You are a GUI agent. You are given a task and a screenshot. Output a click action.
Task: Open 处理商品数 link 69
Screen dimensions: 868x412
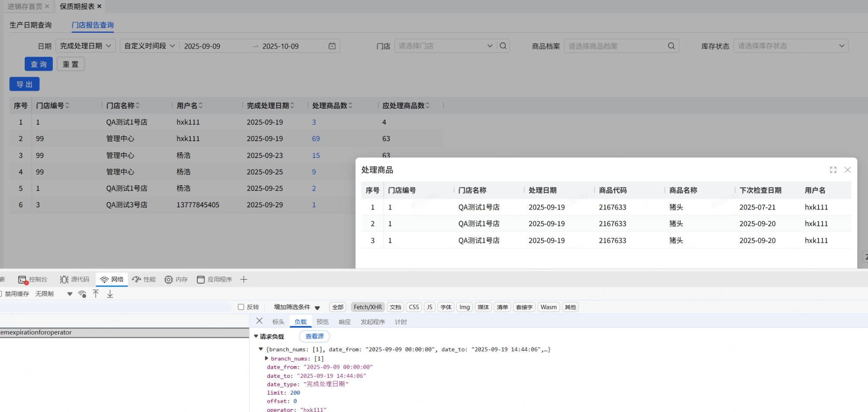coord(316,139)
